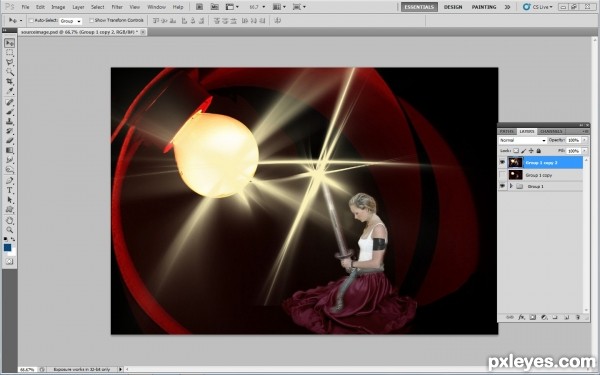Toggle lock image pixels
The image size is (600, 375).
point(523,151)
